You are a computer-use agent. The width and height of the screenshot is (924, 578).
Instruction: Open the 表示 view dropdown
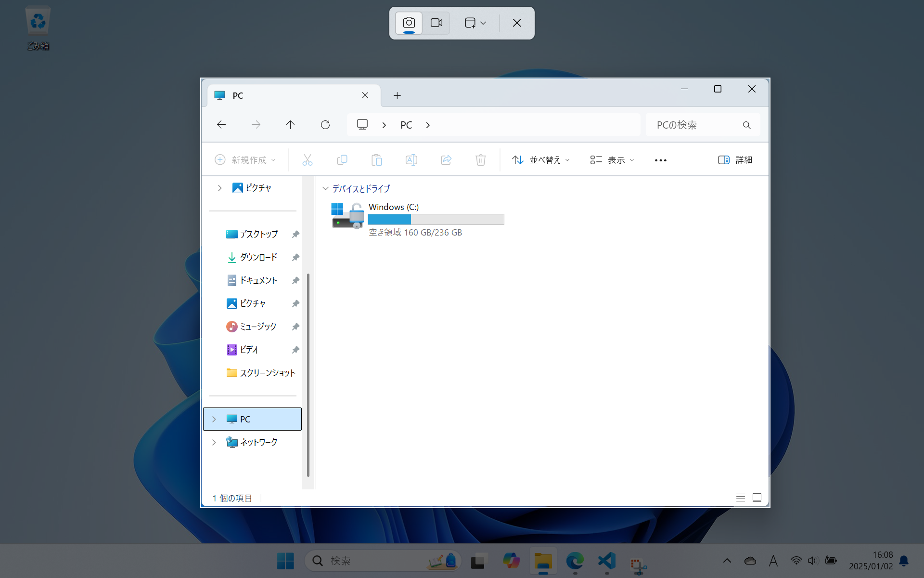(612, 160)
